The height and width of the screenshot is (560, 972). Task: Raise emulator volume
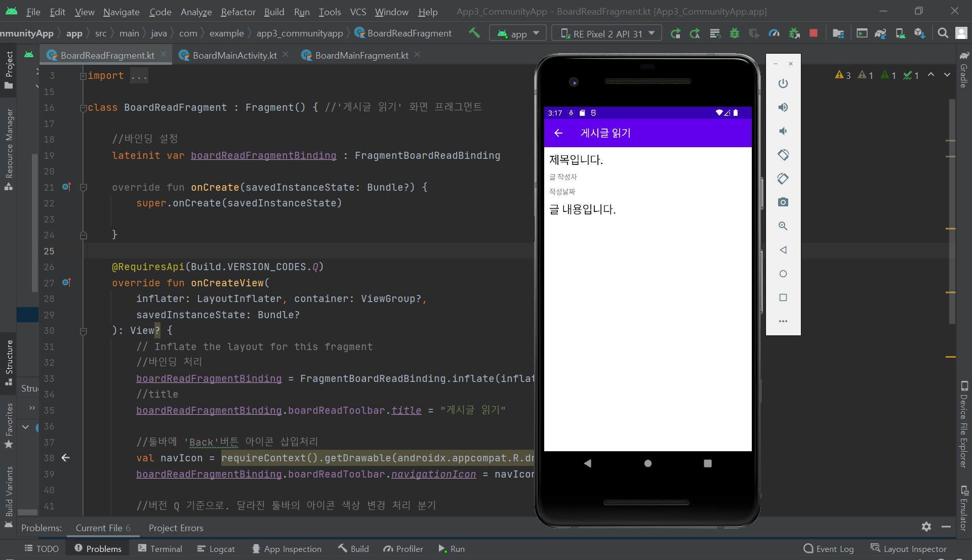click(x=783, y=107)
